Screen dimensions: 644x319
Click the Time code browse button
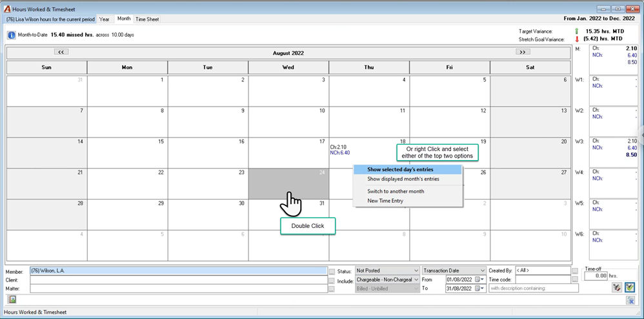point(574,280)
